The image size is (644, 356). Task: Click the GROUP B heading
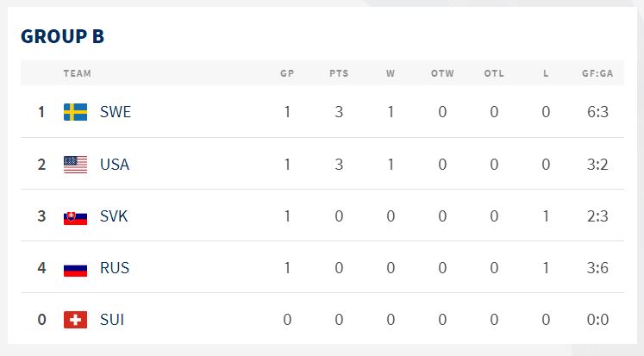pos(62,36)
